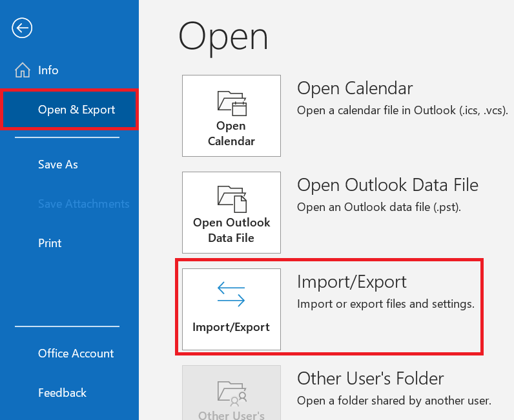Screen dimensions: 514x420
Task: Click the Other User's Folder icon
Action: pos(232,393)
